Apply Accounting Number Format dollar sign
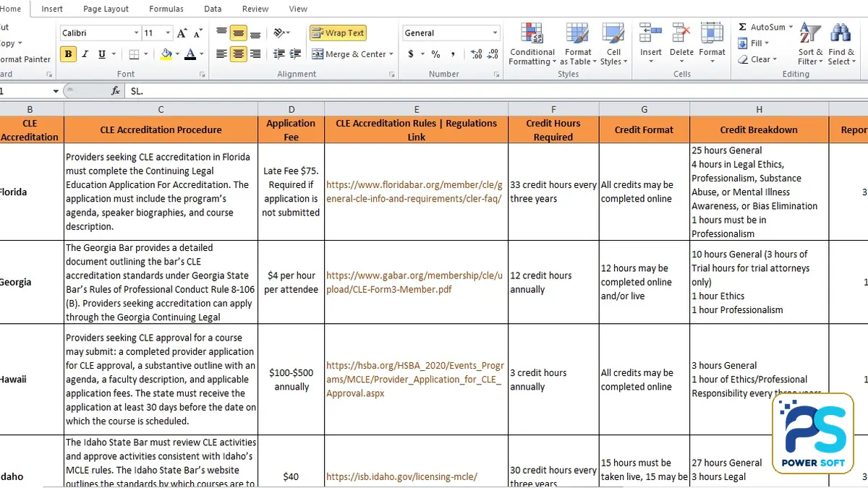The height and width of the screenshot is (488, 868). (x=411, y=54)
